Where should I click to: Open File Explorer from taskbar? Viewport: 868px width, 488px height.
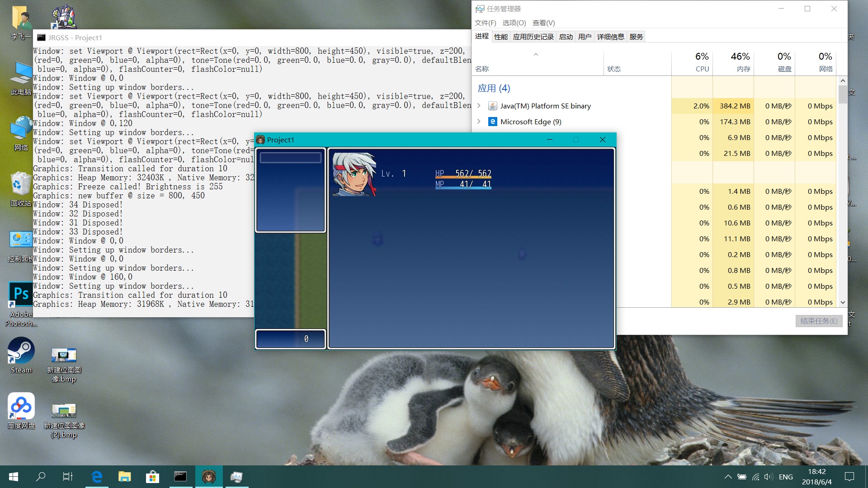tap(124, 477)
